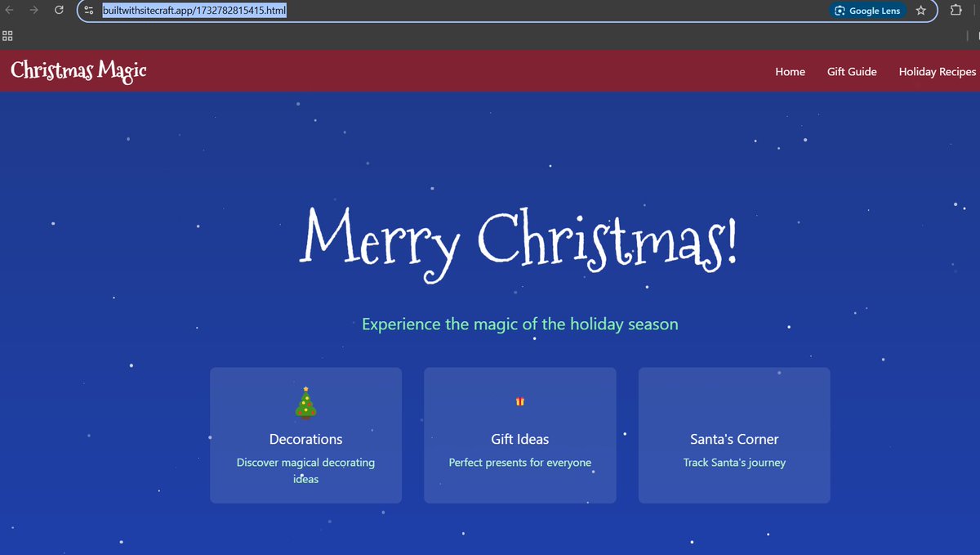Viewport: 980px width, 555px height.
Task: Reload the current page
Action: pyautogui.click(x=58, y=10)
